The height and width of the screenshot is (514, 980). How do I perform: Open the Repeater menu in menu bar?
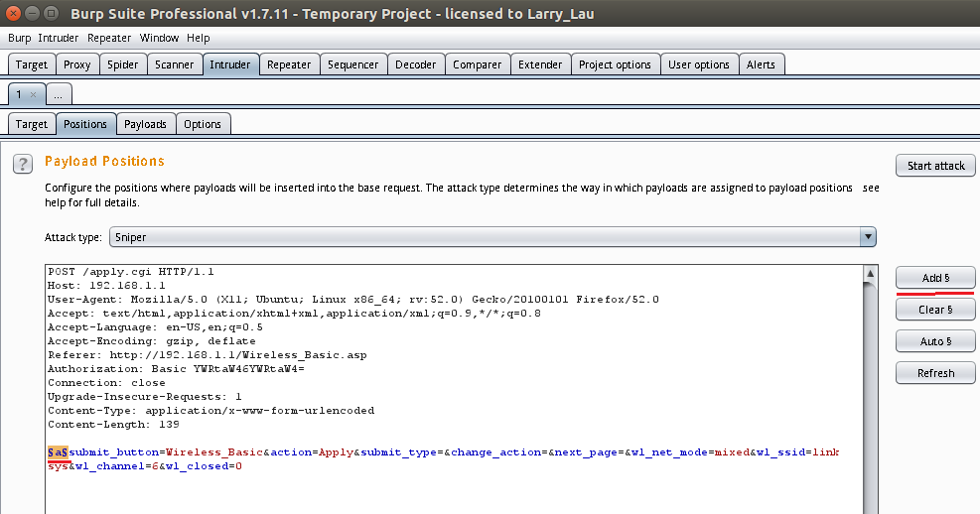[109, 38]
